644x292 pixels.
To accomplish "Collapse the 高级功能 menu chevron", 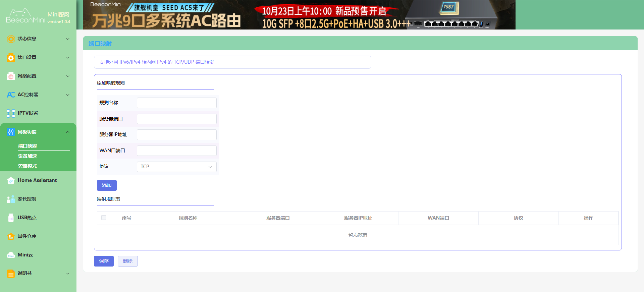I will [x=68, y=132].
